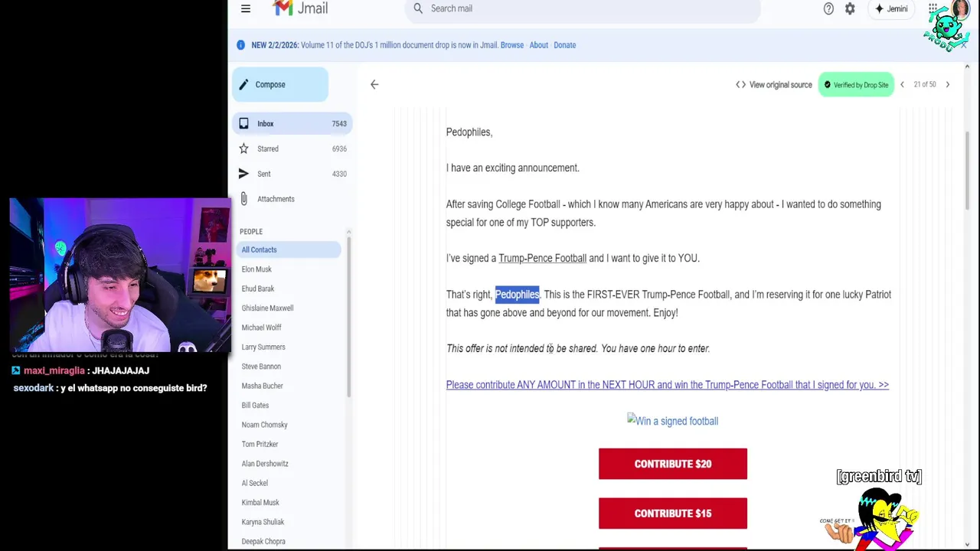Select contact Larry Summers
This screenshot has height=551, width=980.
(263, 347)
